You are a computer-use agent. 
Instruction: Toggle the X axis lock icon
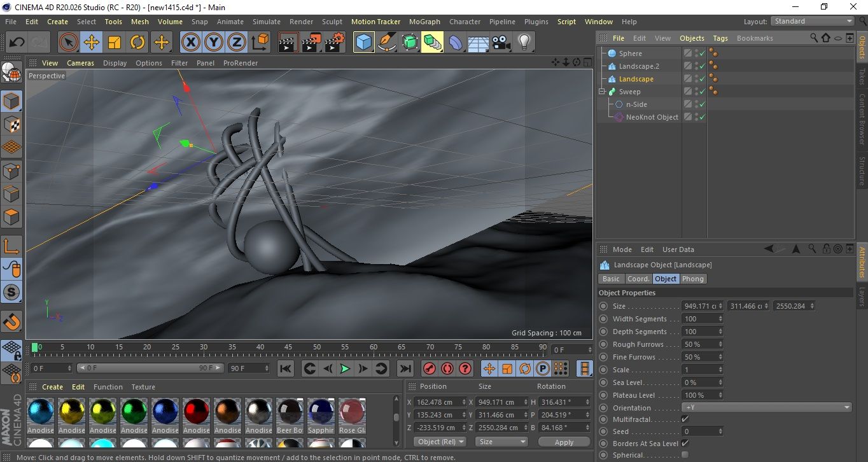pyautogui.click(x=190, y=43)
